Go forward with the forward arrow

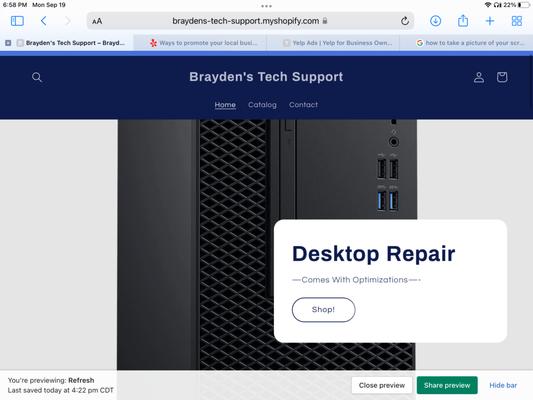68,21
